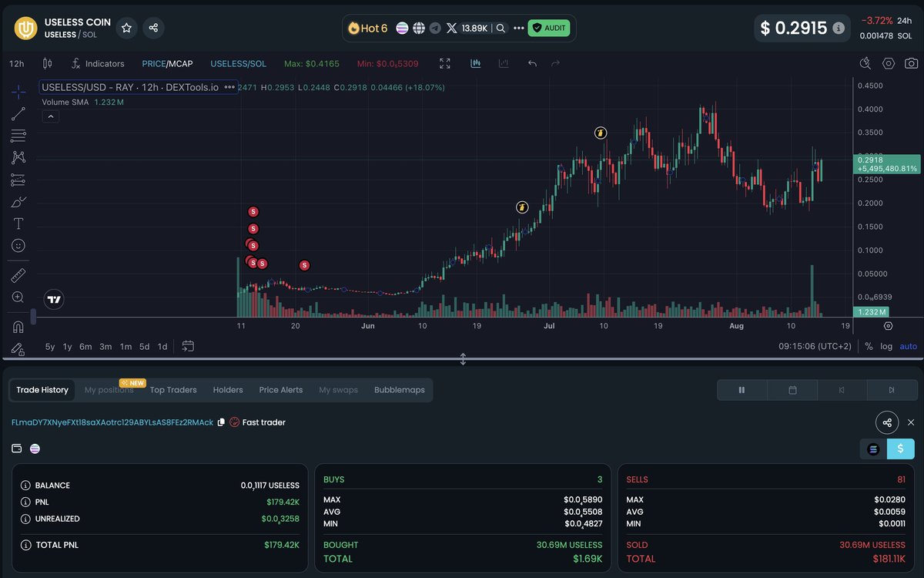
Task: Select the brush drawing tool
Action: click(18, 202)
